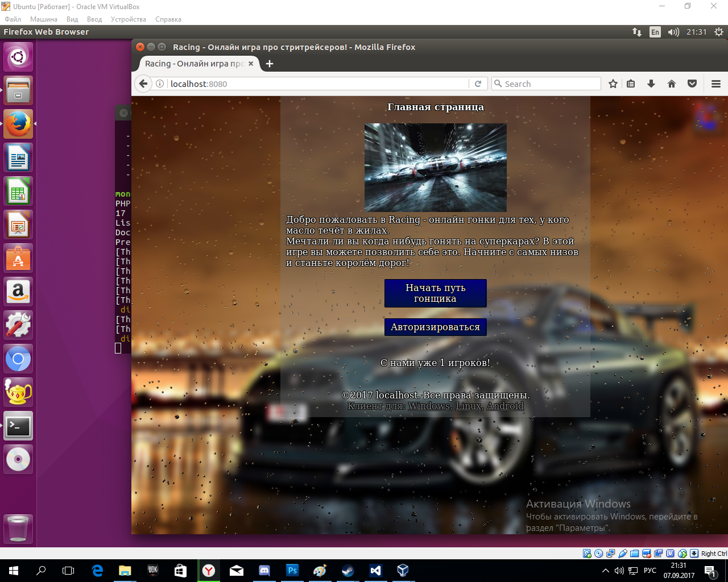Open the Pocket icon in toolbar
Screen dimensions: 728x582
point(692,84)
